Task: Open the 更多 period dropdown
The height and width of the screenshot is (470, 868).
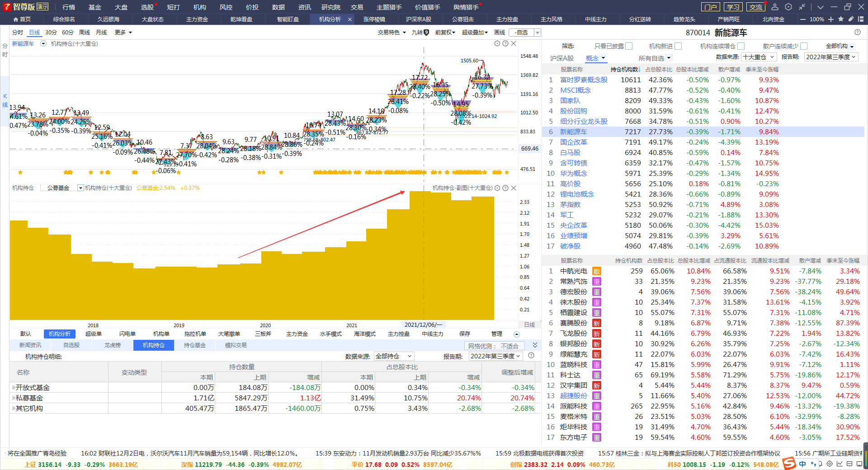Action: pos(123,33)
